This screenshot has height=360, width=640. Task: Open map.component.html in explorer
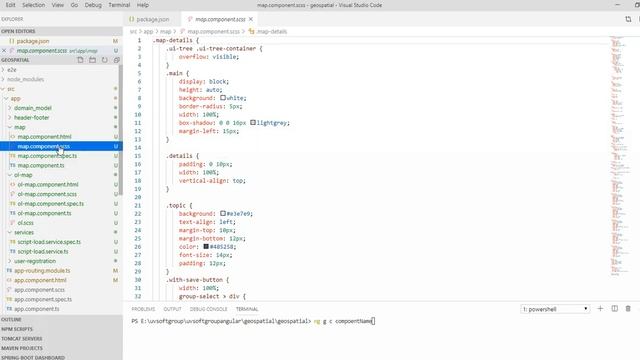tap(44, 137)
